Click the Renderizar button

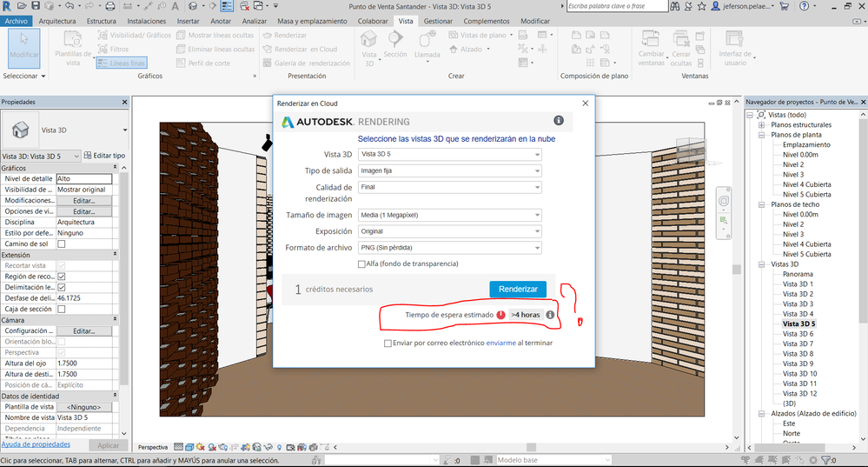(518, 290)
